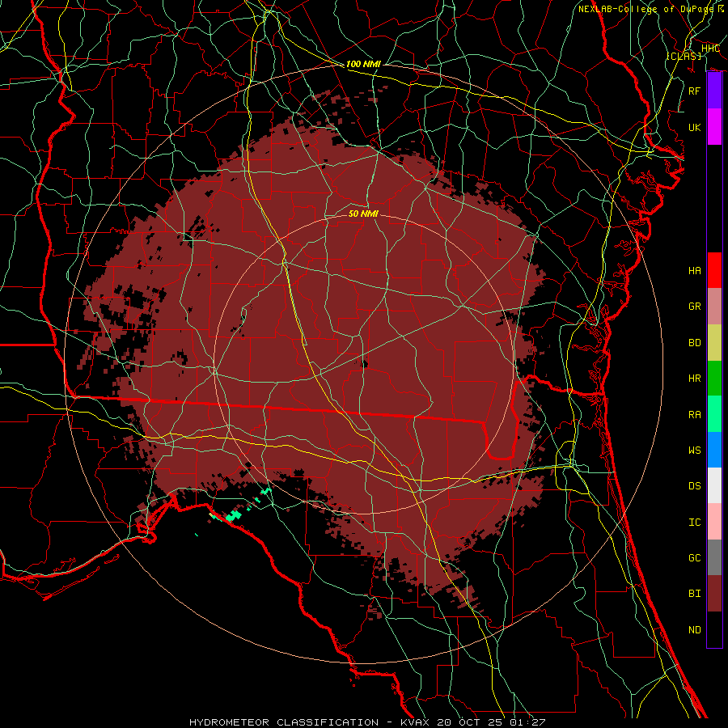Click the HA red legend swatch
The height and width of the screenshot is (728, 728).
714,270
